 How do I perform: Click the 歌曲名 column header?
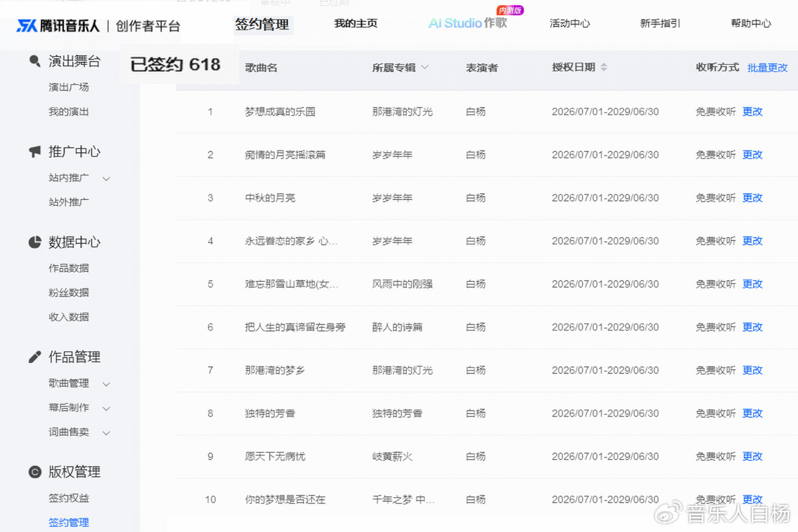pos(261,68)
